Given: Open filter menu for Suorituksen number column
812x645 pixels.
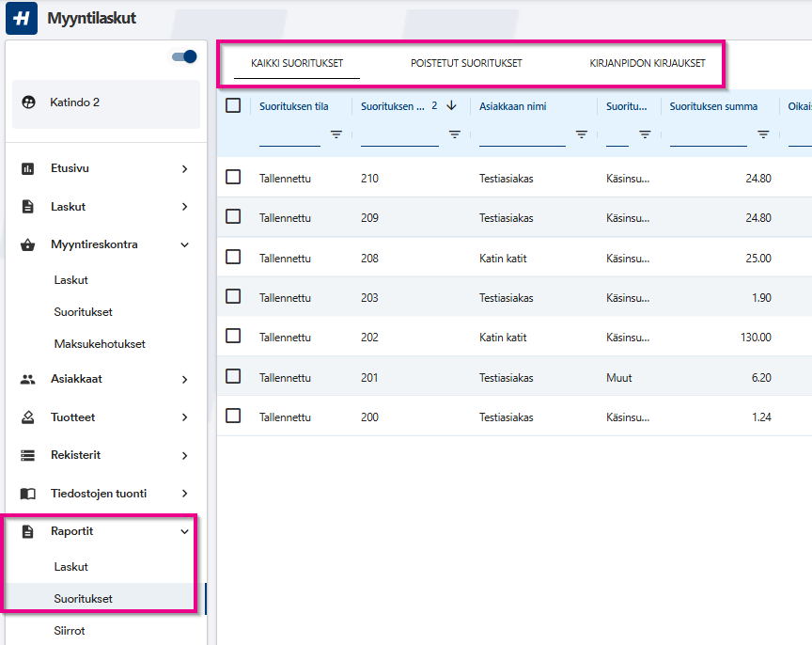Looking at the screenshot, I should click(x=455, y=134).
